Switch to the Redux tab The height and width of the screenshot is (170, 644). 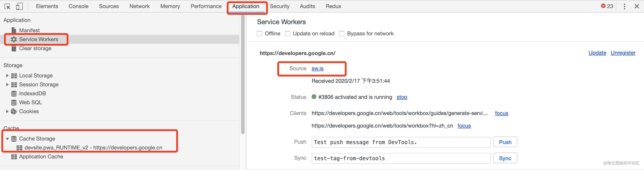tap(333, 6)
